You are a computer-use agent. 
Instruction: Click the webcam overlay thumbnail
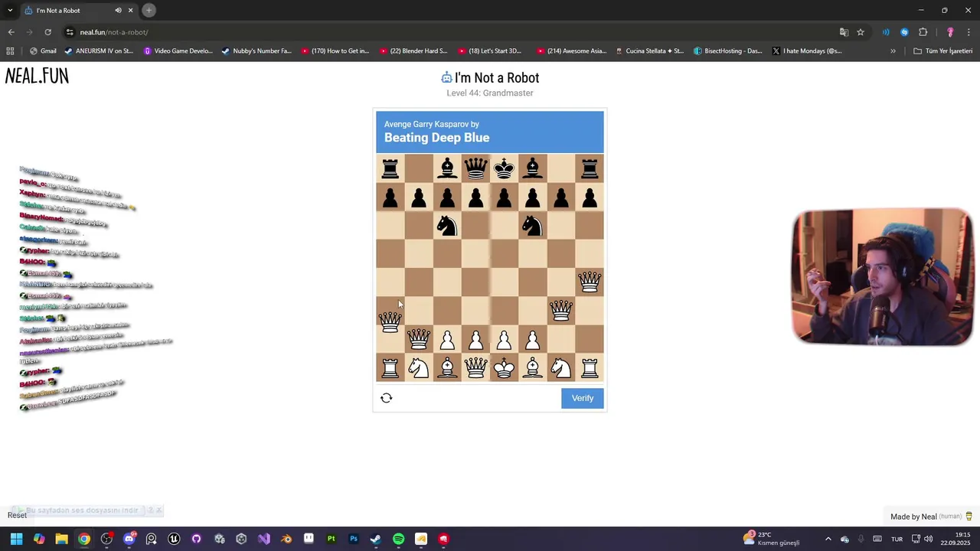[883, 276]
